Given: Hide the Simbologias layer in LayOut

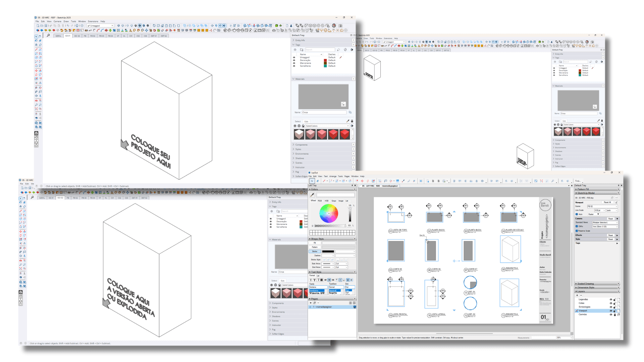Looking at the screenshot, I should [x=611, y=307].
